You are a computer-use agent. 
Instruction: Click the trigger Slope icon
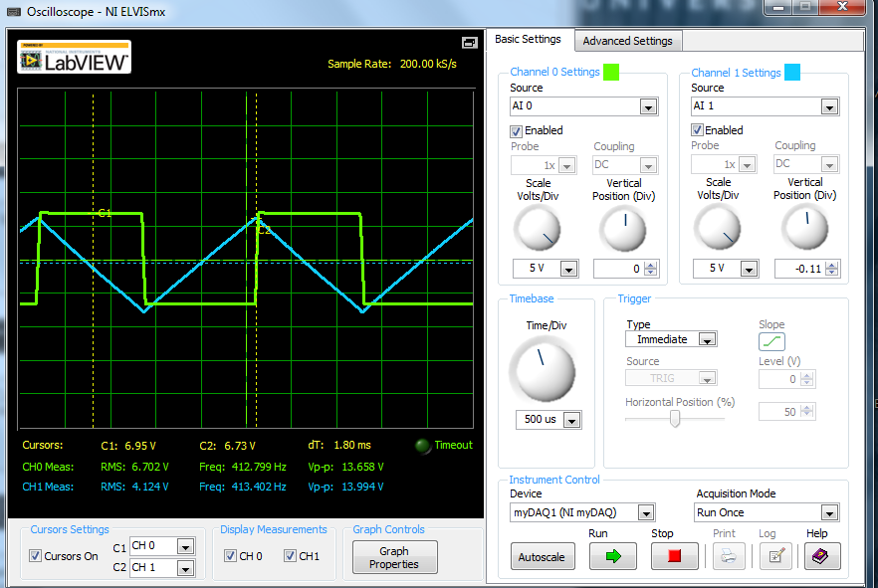[x=771, y=341]
